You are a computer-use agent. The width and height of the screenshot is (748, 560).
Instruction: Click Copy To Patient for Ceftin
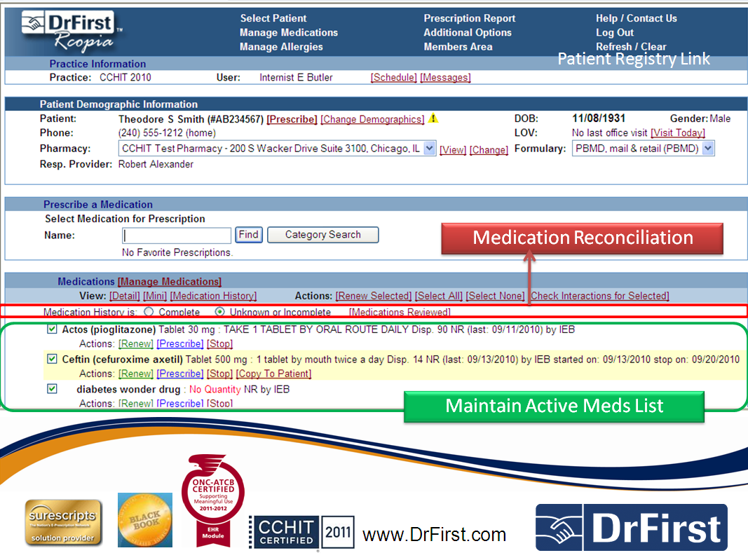click(x=274, y=374)
